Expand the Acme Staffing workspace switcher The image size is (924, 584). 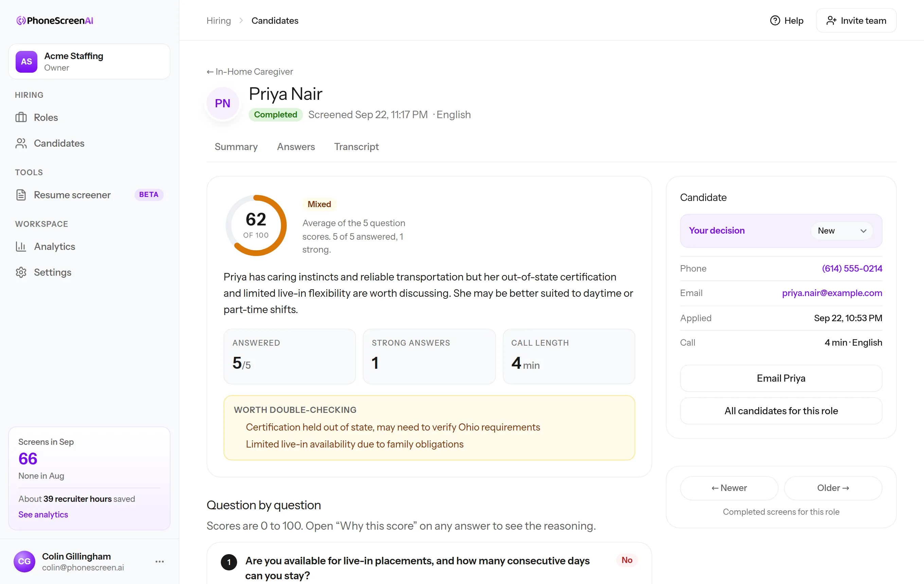pos(89,61)
